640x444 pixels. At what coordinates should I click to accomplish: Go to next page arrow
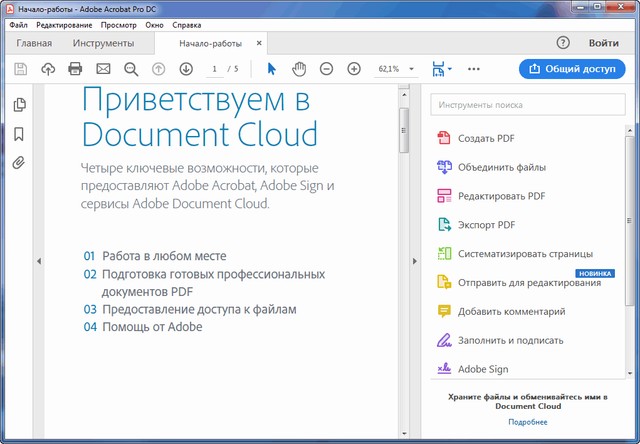(x=186, y=69)
